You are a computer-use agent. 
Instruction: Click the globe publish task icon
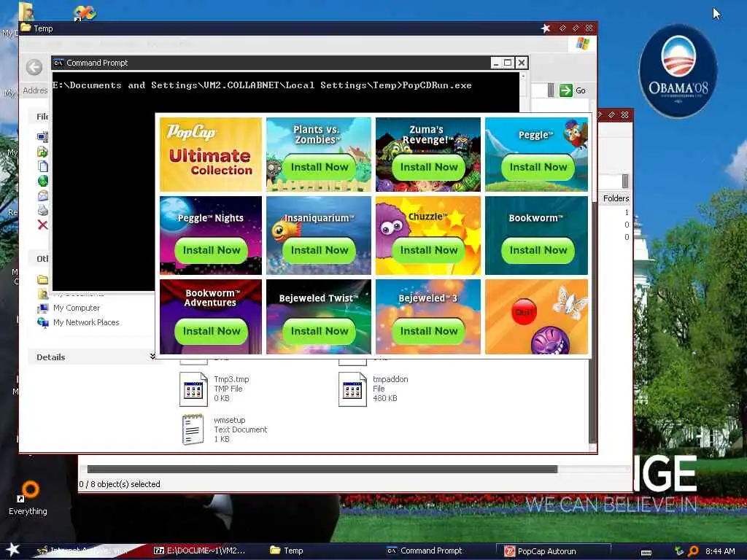(x=43, y=181)
